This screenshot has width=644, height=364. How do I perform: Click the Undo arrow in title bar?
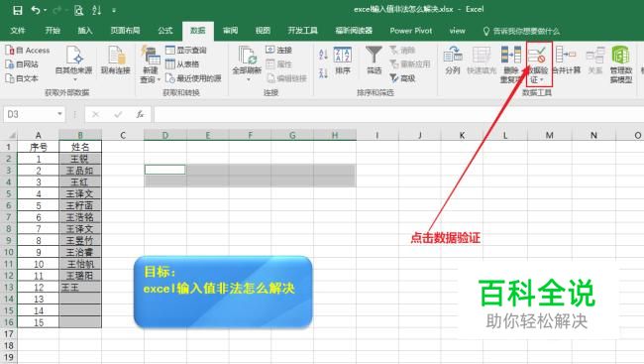pyautogui.click(x=36, y=10)
